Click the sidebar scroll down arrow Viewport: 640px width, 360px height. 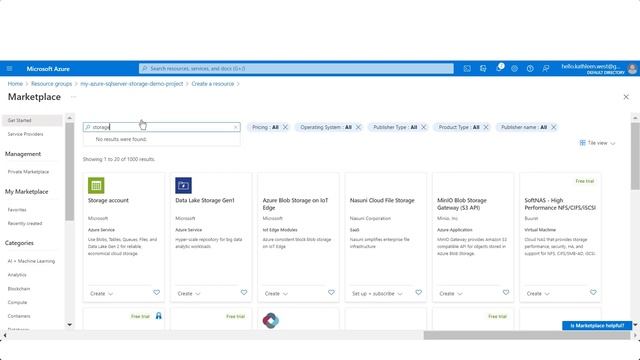tap(69, 324)
